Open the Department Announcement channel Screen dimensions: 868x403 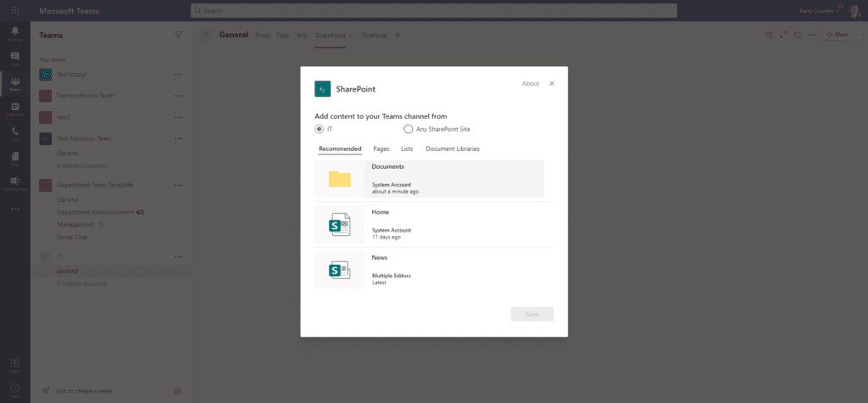(95, 212)
